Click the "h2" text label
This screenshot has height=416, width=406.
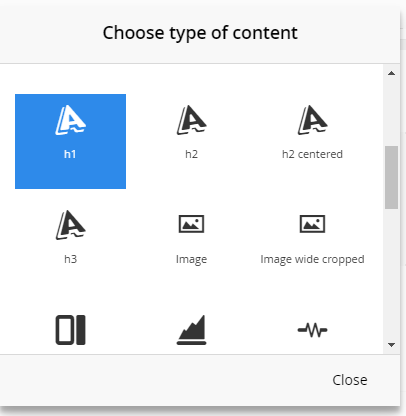[191, 154]
